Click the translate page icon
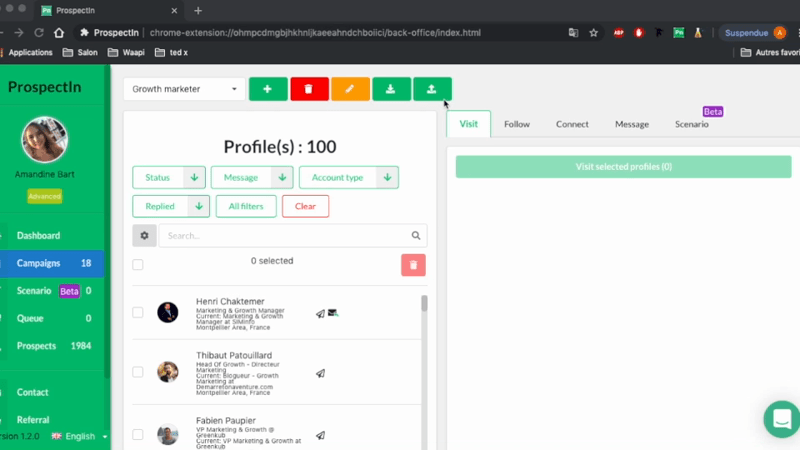 click(x=573, y=33)
